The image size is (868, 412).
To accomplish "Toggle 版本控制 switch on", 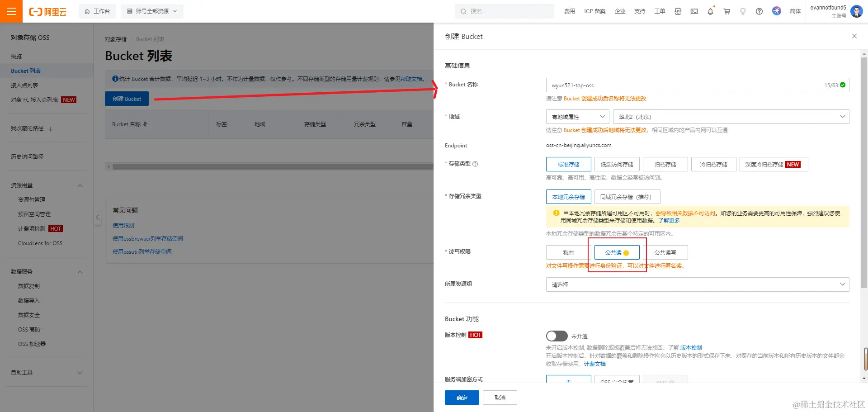I will pyautogui.click(x=557, y=336).
